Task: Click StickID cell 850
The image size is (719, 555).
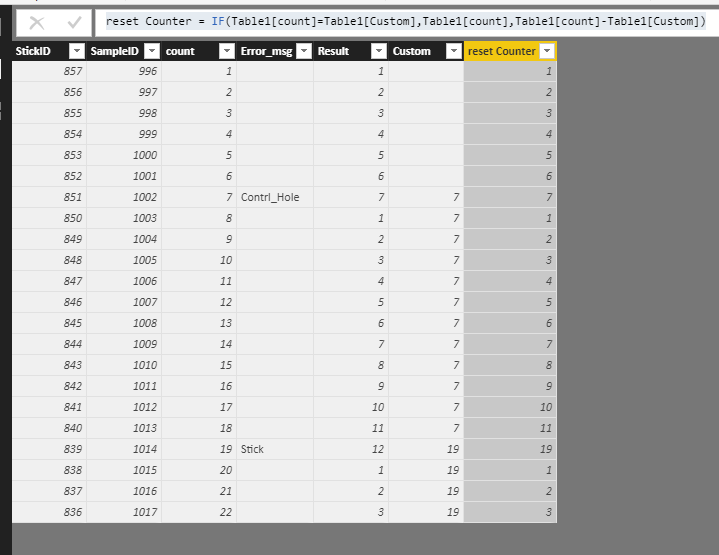Action: [50, 218]
